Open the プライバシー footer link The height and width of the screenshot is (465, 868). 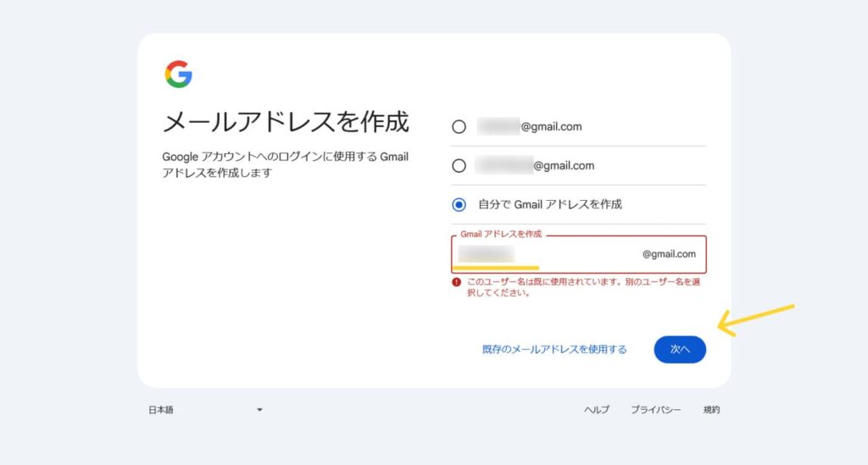pyautogui.click(x=656, y=410)
